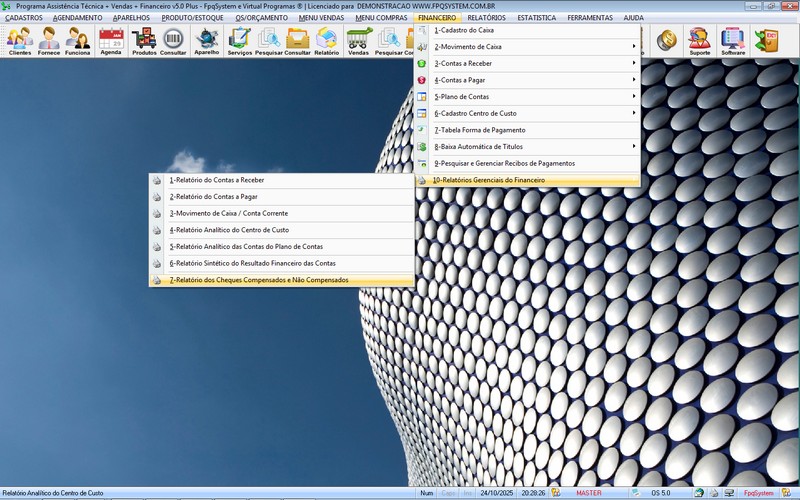Viewport: 800px width, 500px height.
Task: Open the Produtos toolbar icon
Action: (x=144, y=41)
